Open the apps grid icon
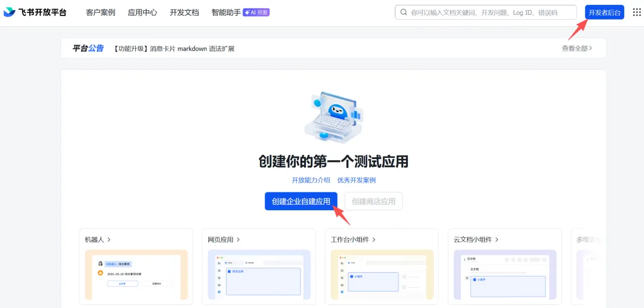The image size is (644, 308). (x=637, y=13)
